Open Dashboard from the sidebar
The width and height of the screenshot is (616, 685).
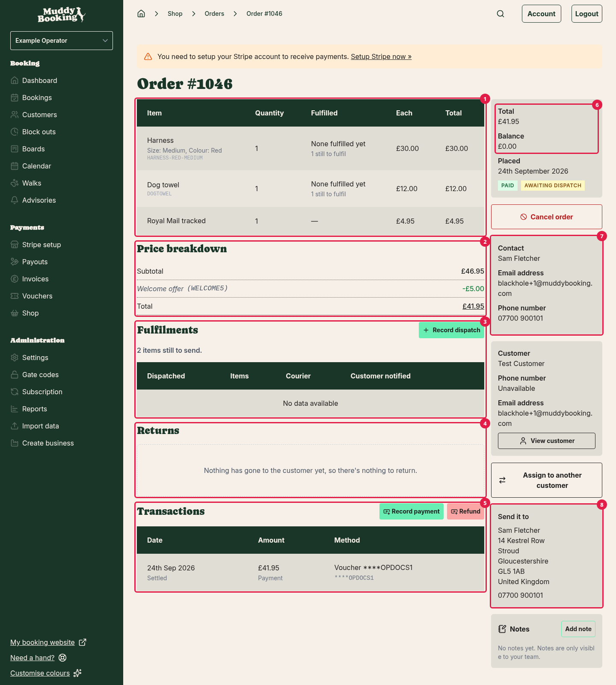pyautogui.click(x=39, y=80)
